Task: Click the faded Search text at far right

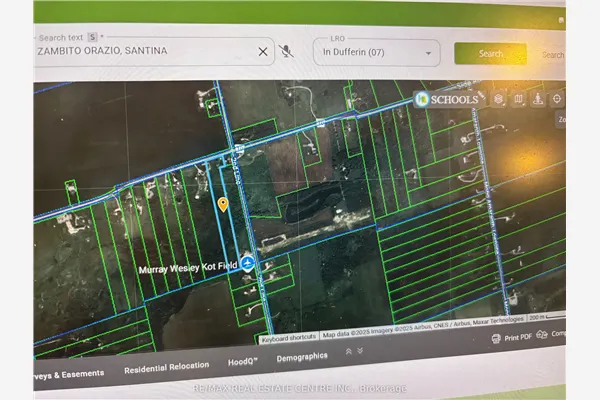Action: click(x=553, y=55)
